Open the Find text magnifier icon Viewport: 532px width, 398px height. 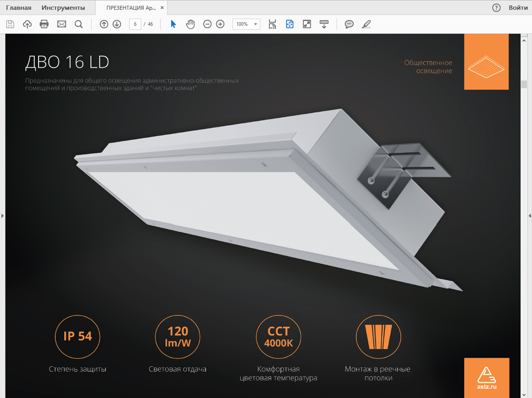[78, 24]
